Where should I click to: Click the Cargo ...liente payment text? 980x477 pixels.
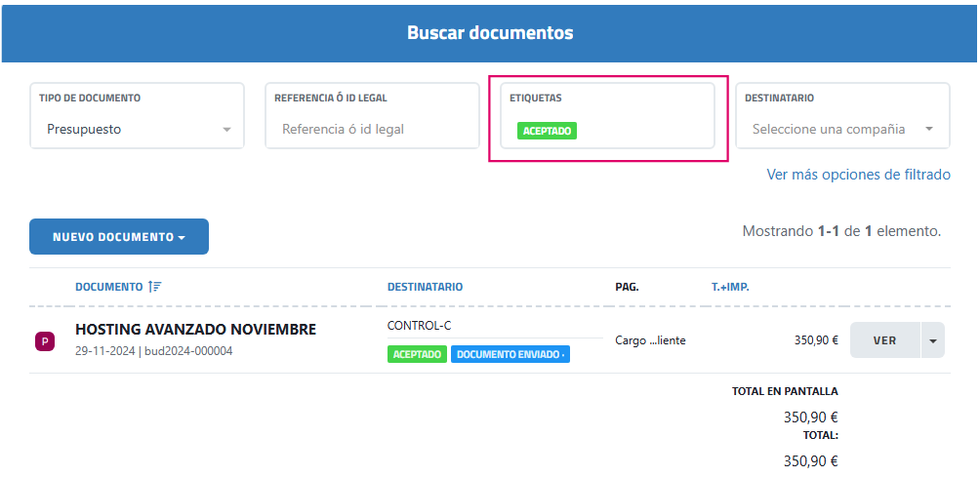(x=650, y=340)
